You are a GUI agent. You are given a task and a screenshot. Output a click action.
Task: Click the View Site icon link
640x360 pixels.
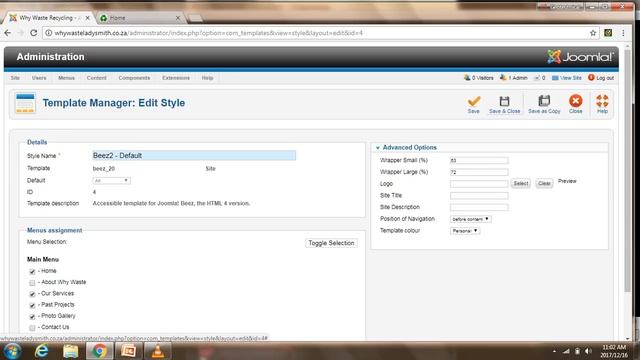pos(567,78)
